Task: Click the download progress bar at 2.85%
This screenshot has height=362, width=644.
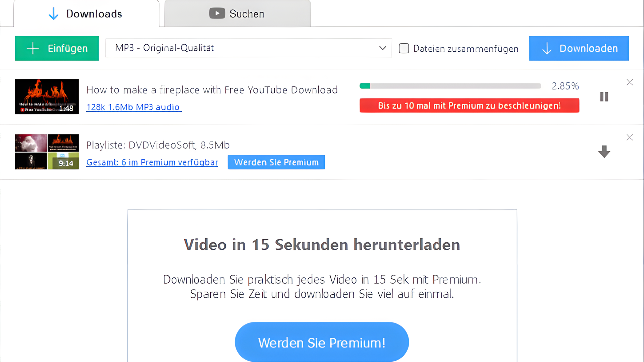Action: [x=450, y=86]
